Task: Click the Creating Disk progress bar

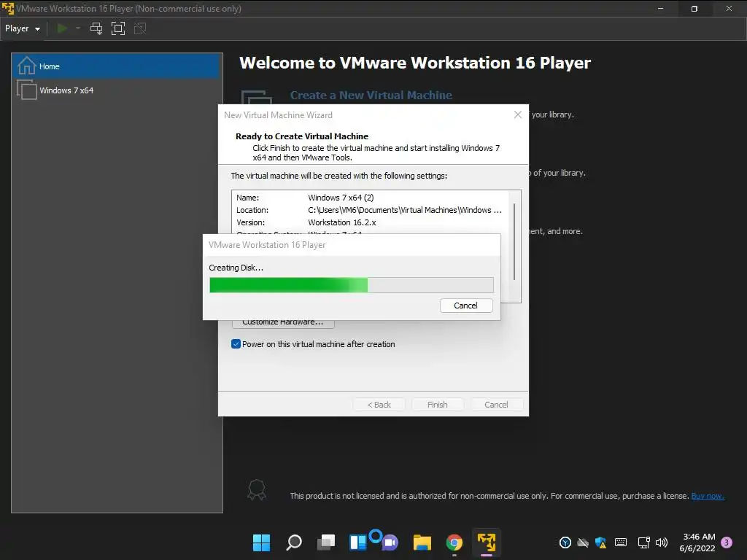Action: (352, 285)
